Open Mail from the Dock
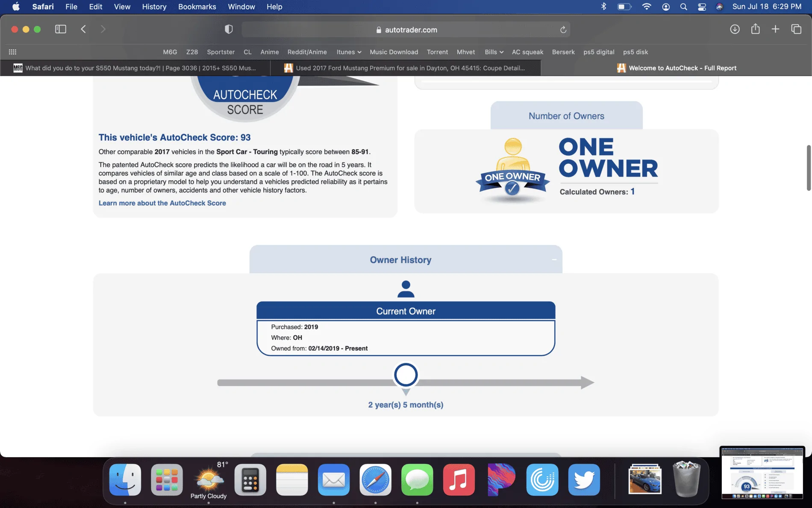The height and width of the screenshot is (508, 812). point(334,479)
